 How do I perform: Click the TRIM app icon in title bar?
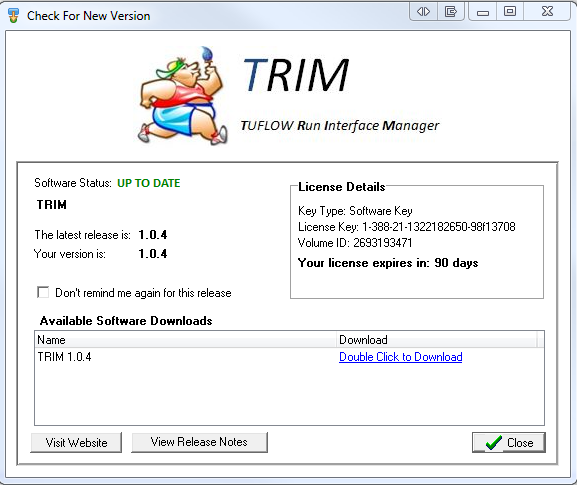[x=13, y=16]
